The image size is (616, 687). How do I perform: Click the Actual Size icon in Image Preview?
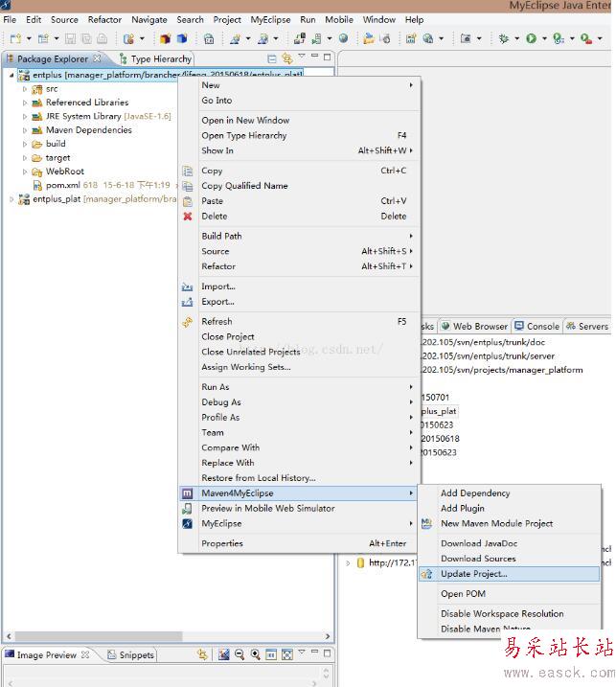pyautogui.click(x=271, y=654)
